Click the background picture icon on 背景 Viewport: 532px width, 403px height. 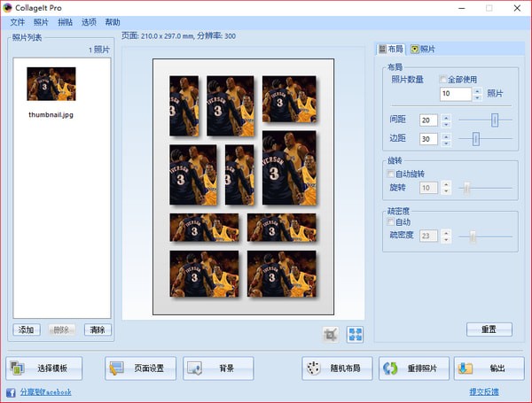point(195,368)
